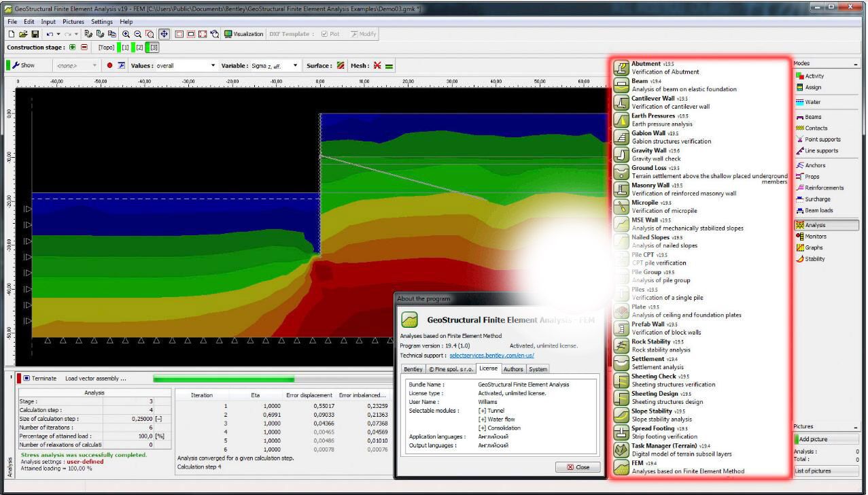Close the About the program dialog

click(578, 467)
